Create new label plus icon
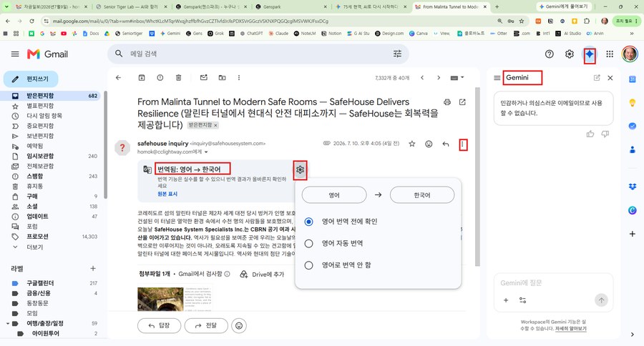 point(93,268)
